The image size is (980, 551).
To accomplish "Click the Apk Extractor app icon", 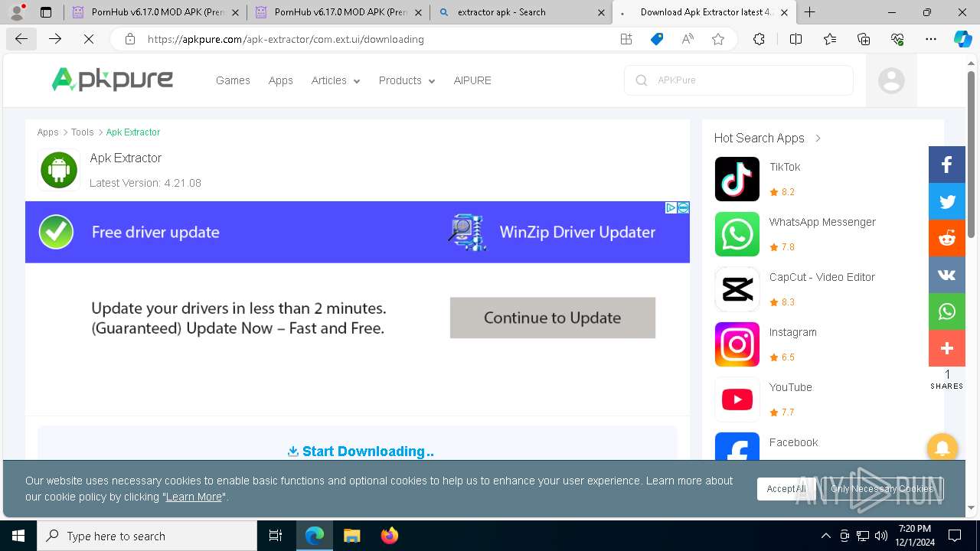I will [x=59, y=170].
